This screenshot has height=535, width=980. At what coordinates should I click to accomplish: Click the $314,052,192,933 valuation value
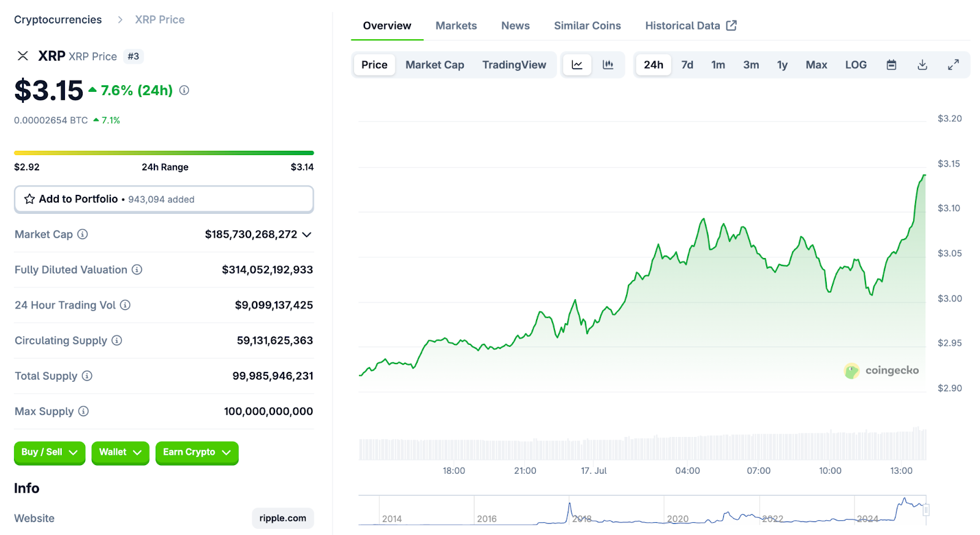[268, 270]
